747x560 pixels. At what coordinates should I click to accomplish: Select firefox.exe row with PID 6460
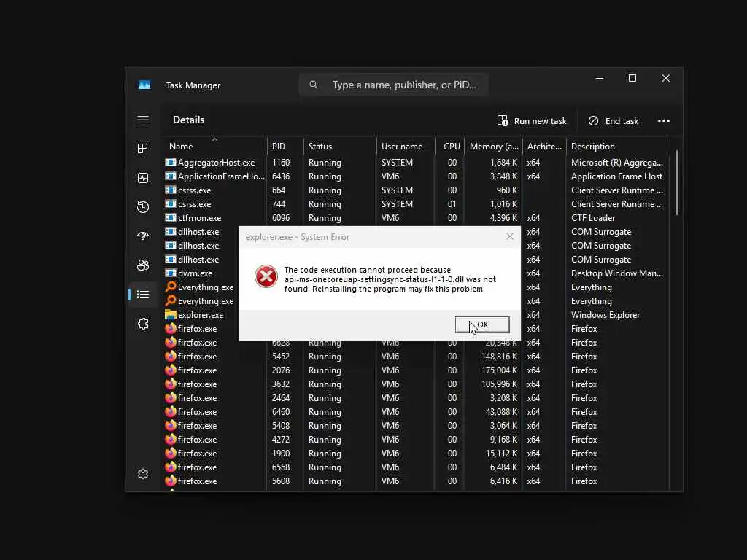pos(417,411)
